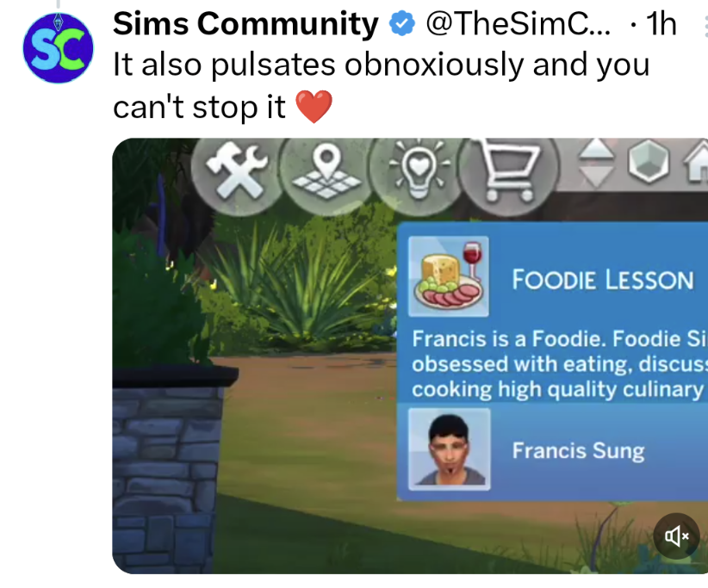708x588 pixels.
Task: Click the Foodie Lesson cheese plate icon
Action: tap(449, 276)
